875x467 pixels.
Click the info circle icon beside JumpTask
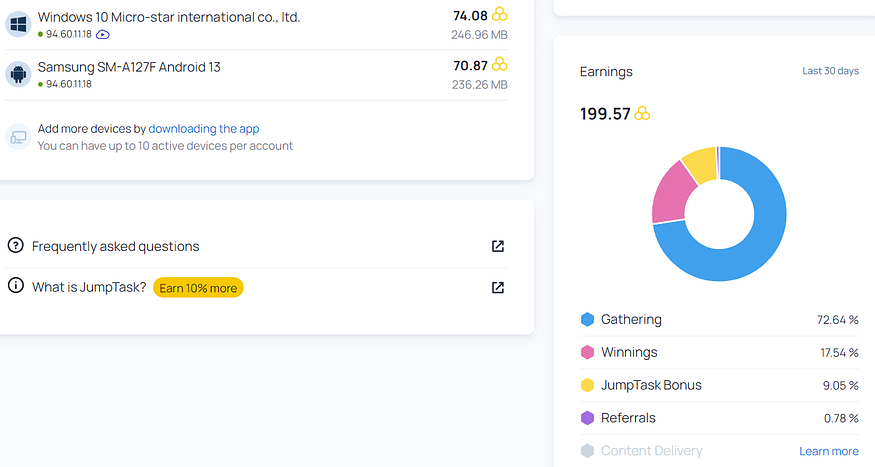[16, 286]
